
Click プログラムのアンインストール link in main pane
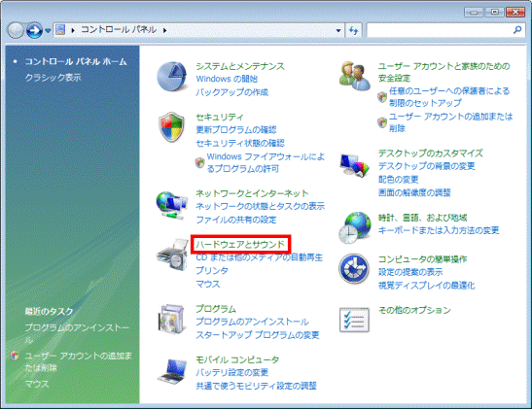[x=252, y=322]
